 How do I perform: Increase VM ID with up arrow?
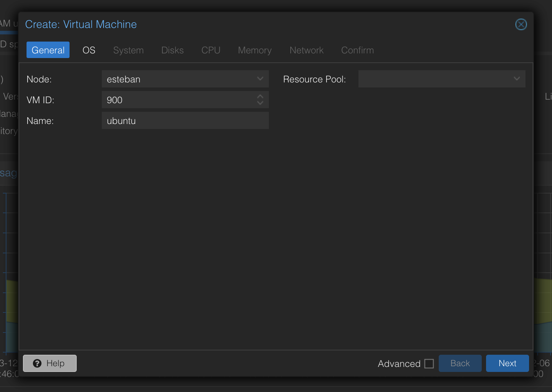(x=260, y=96)
